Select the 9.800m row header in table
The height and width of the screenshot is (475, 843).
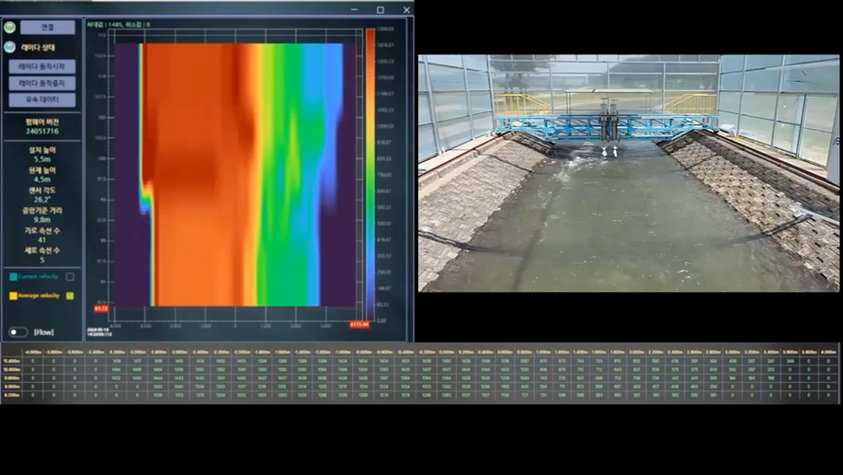click(x=12, y=378)
